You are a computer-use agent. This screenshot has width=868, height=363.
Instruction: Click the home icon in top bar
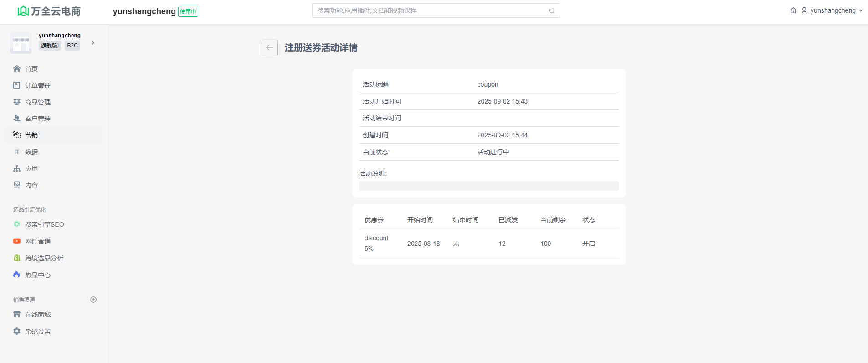point(793,10)
